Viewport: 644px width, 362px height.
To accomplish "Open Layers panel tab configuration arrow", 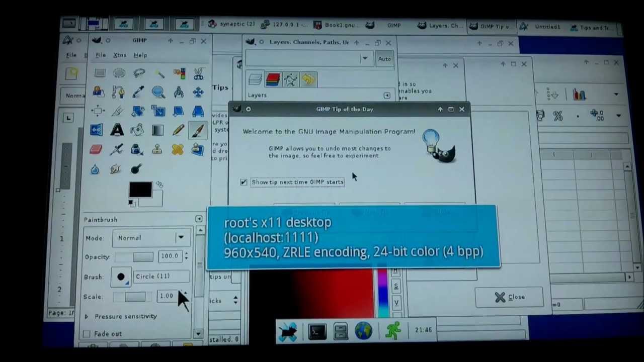I will [x=387, y=95].
